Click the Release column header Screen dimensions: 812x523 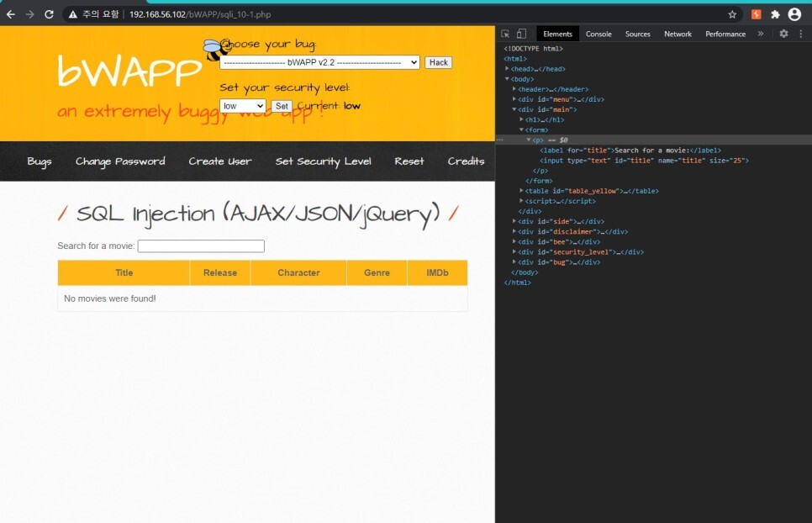coord(220,273)
